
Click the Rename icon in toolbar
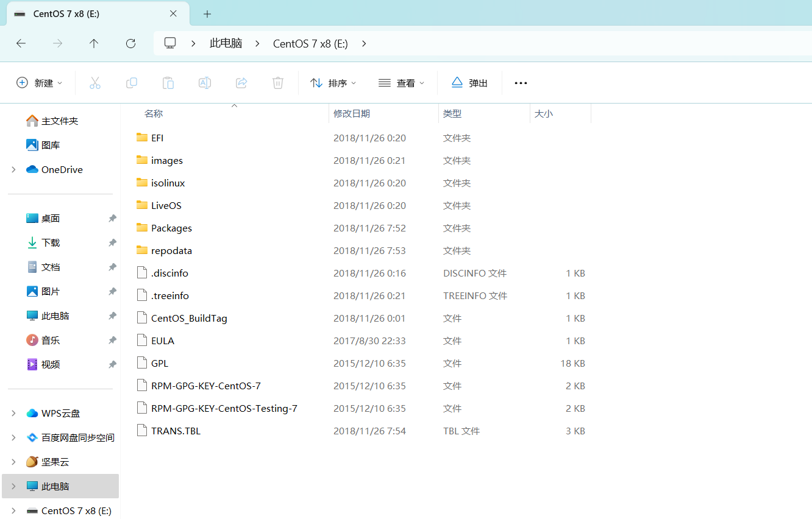pos(205,83)
